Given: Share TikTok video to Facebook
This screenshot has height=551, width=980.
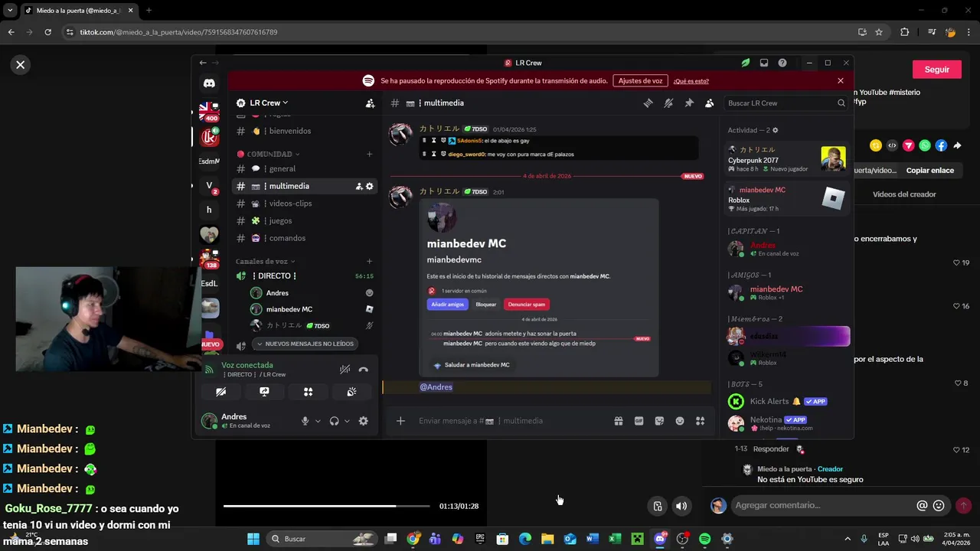Looking at the screenshot, I should [941, 145].
